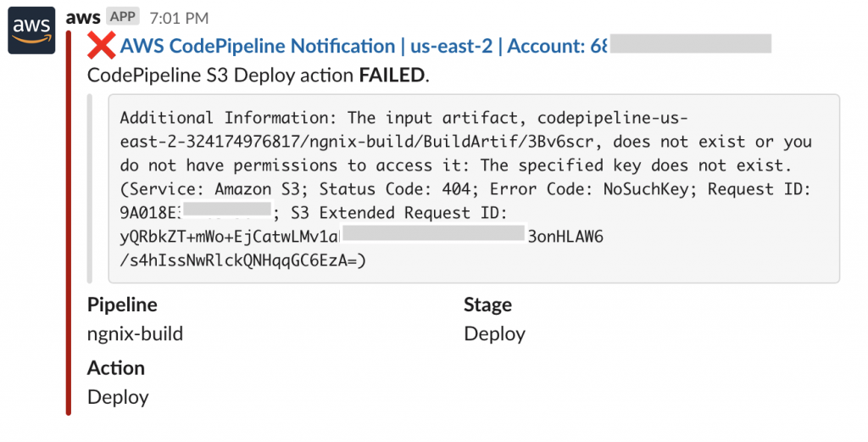Click the redacted account number box
This screenshot has width=868, height=442.
click(x=690, y=45)
